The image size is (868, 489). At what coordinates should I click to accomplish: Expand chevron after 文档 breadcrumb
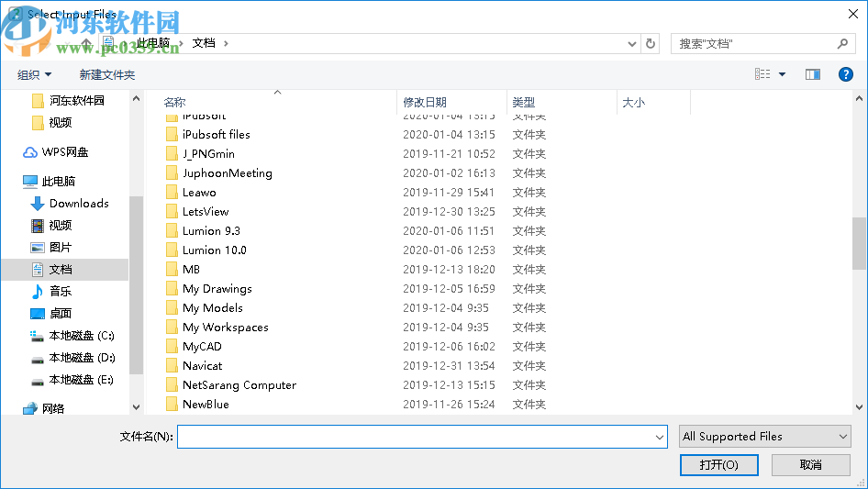click(x=226, y=43)
